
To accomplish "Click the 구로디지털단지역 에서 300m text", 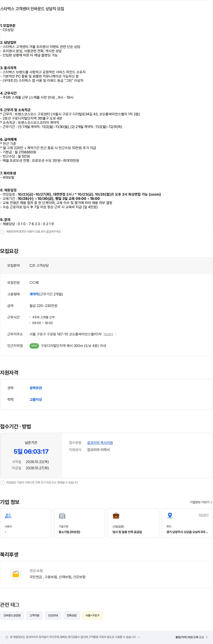I will pyautogui.click(x=73, y=346).
